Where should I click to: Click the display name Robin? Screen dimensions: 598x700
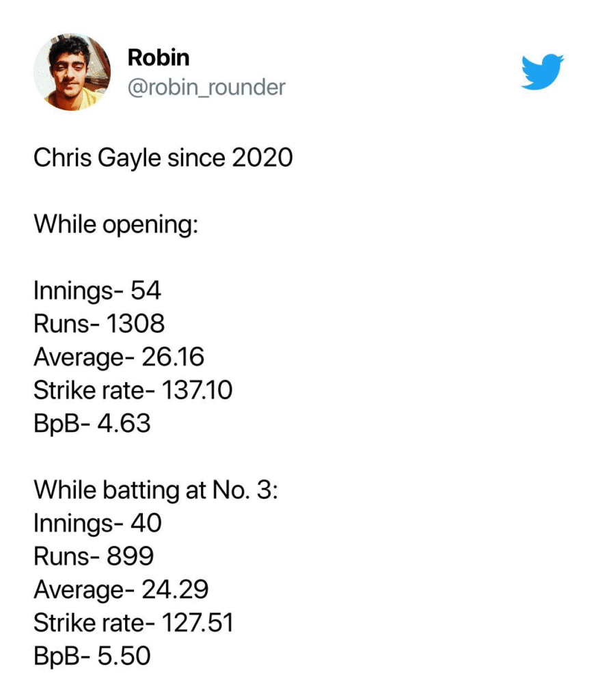coord(158,57)
